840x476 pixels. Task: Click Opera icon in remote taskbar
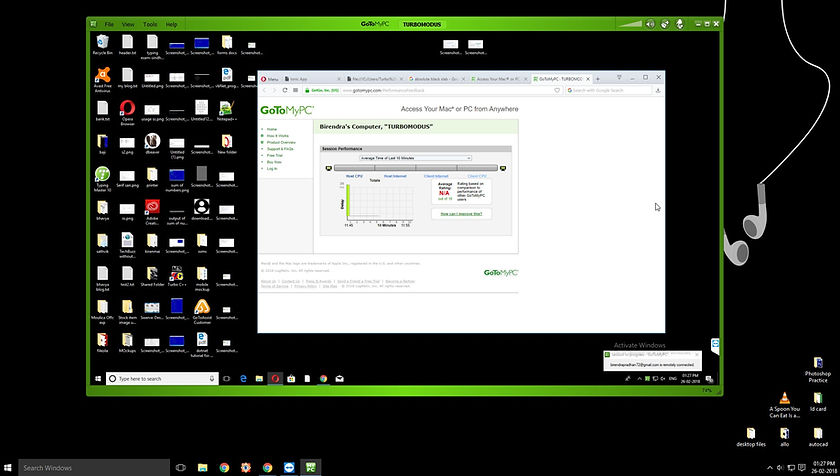point(275,379)
